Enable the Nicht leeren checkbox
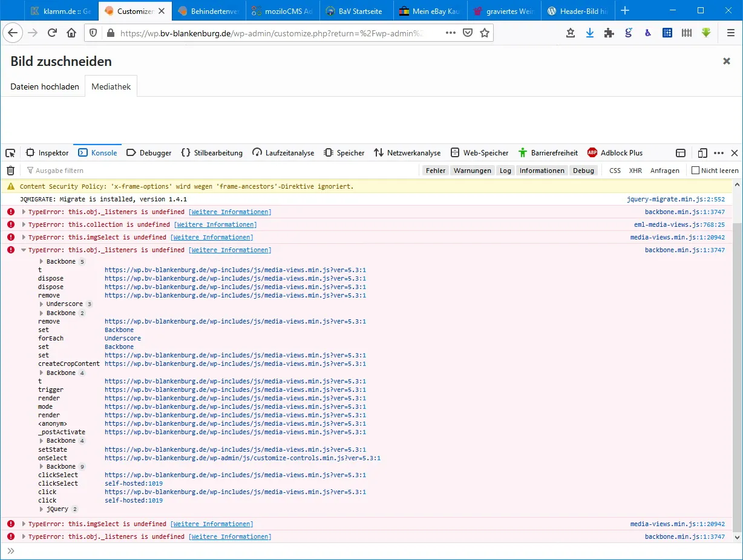743x560 pixels. (695, 171)
